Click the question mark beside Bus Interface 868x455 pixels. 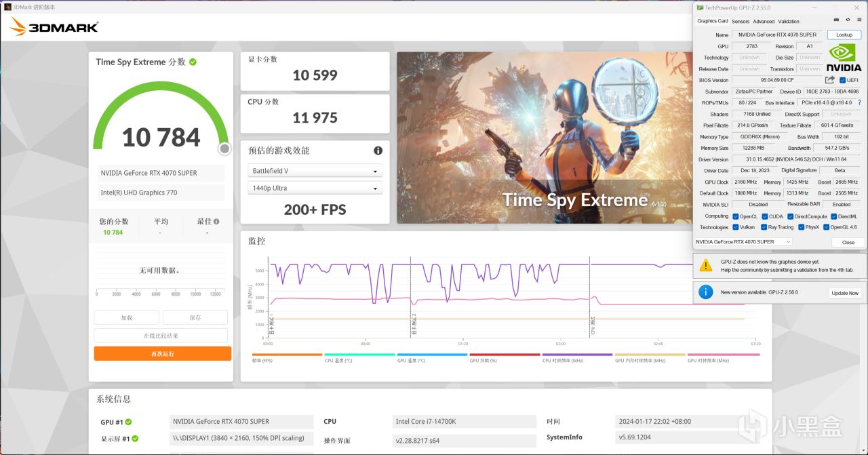[859, 102]
